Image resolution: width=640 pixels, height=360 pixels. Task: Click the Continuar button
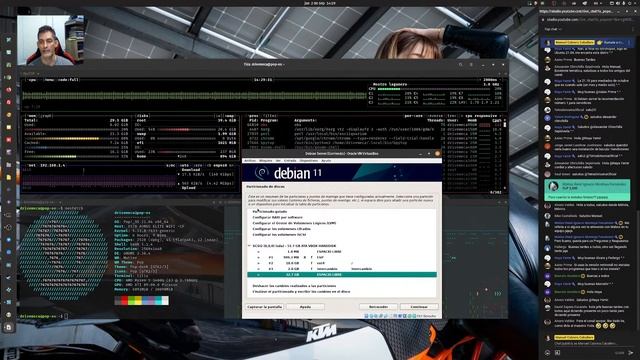(x=419, y=307)
